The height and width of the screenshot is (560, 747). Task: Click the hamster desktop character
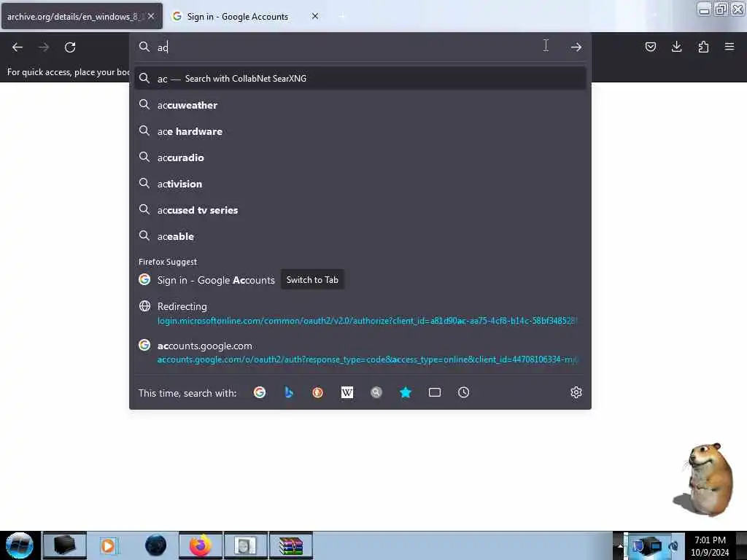click(x=705, y=480)
